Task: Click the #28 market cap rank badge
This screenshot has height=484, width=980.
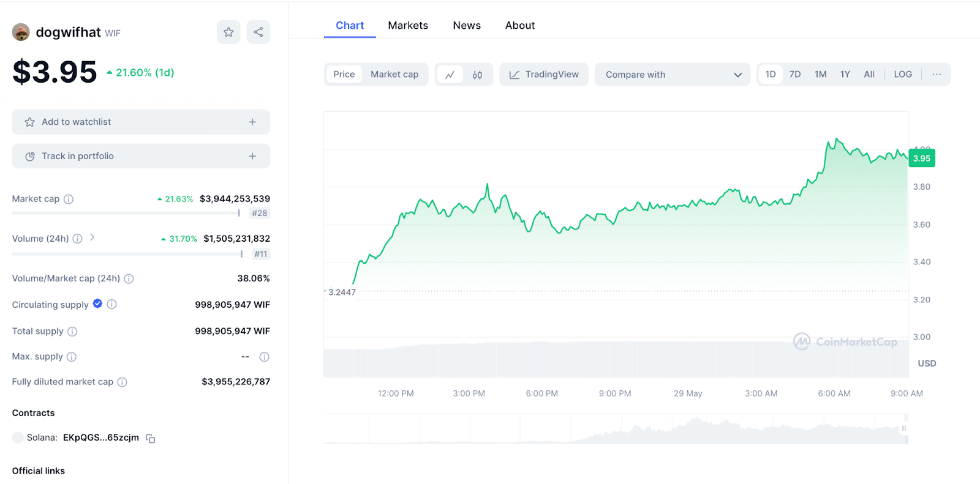Action: click(x=260, y=213)
